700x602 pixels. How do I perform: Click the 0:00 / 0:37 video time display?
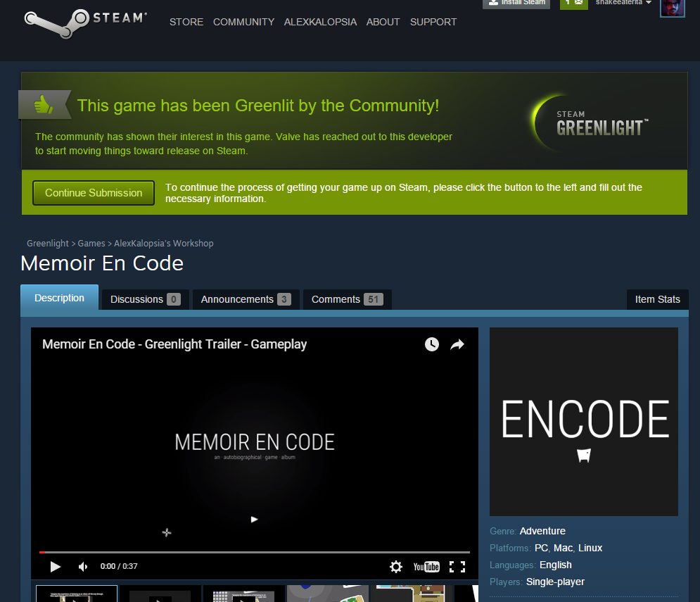tap(119, 566)
